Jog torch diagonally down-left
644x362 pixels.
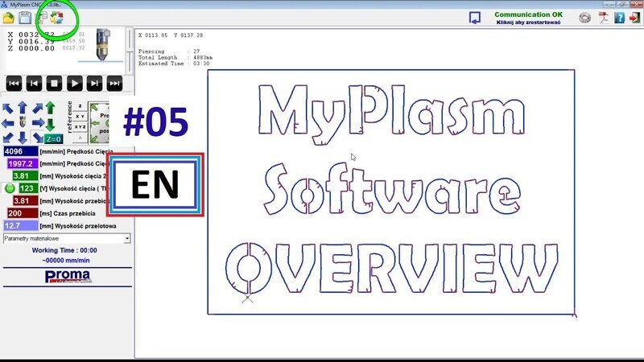click(8, 138)
